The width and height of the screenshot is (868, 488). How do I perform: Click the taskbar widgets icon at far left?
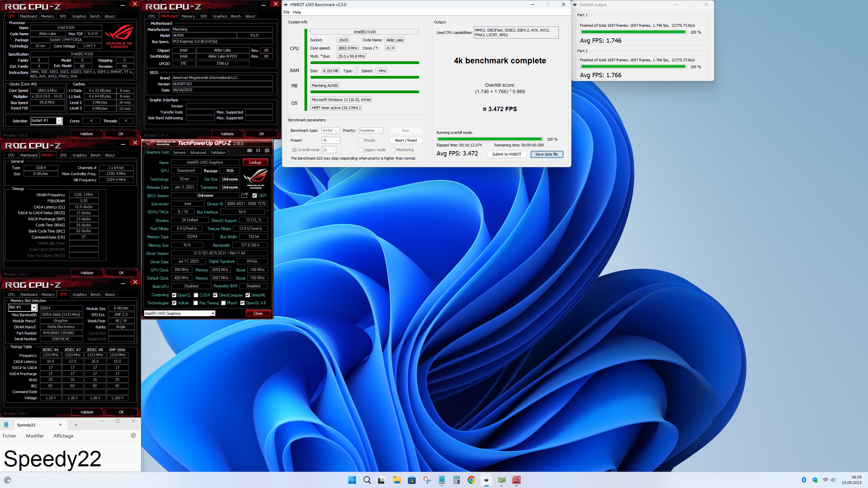(x=7, y=480)
